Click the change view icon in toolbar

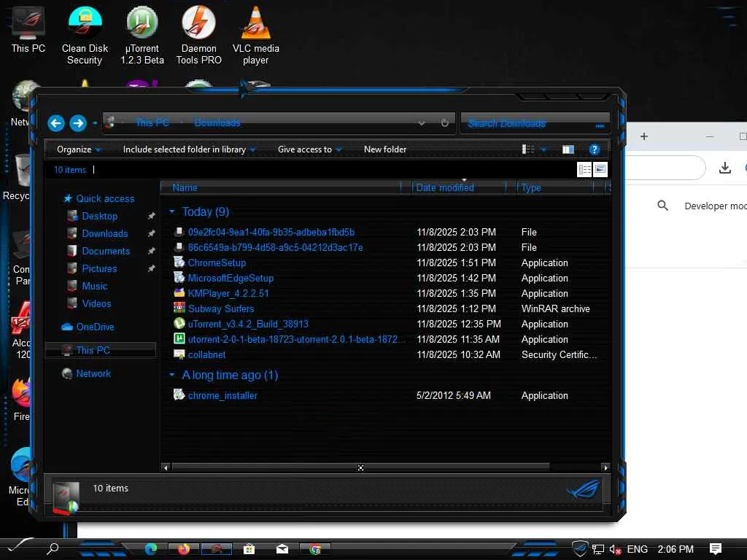528,149
